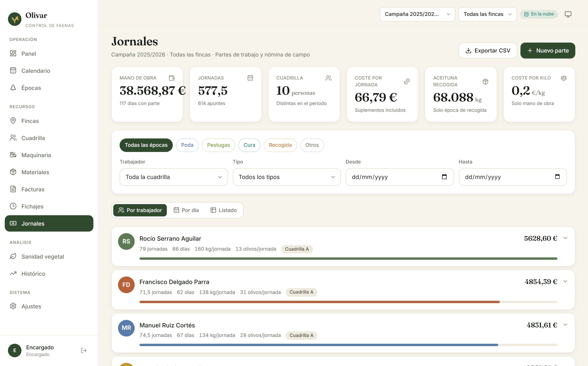Export the data with Exportar CSV

click(488, 51)
